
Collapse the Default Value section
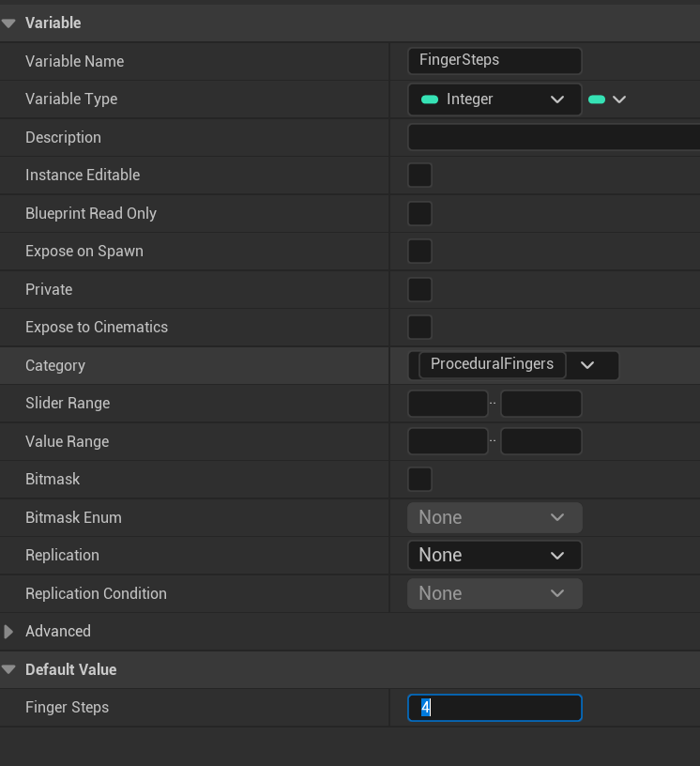tap(9, 670)
